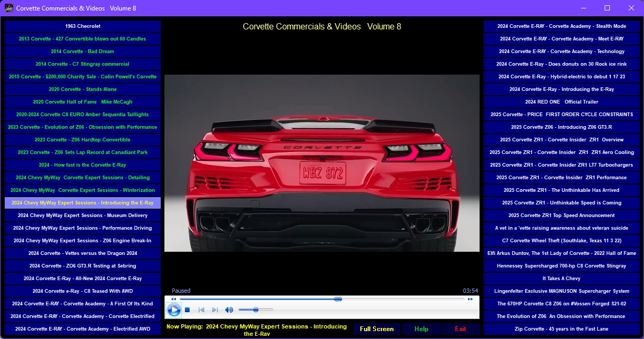Play ZR1 - Unthinkable Speed is Coming

tap(562, 202)
